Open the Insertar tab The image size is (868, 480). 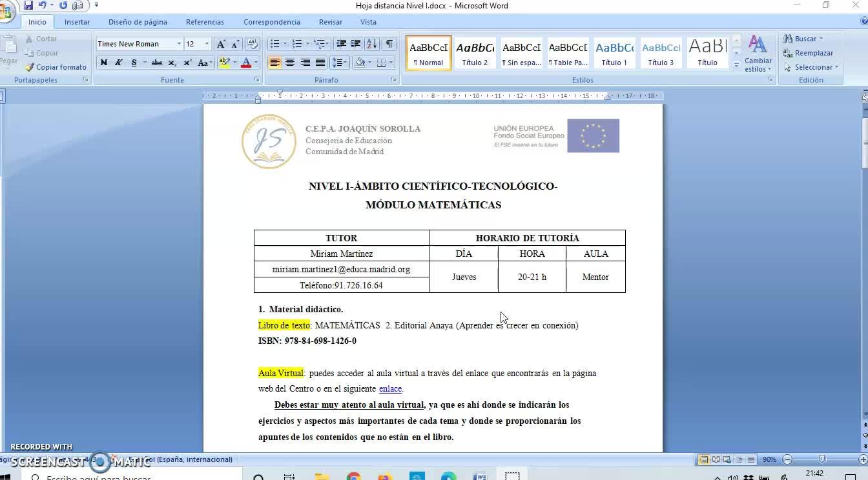click(x=77, y=22)
